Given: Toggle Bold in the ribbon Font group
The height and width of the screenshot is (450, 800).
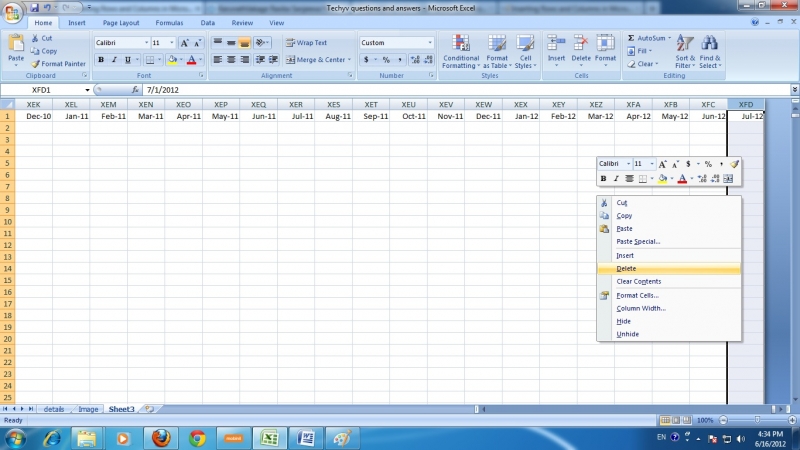Looking at the screenshot, I should 101,60.
